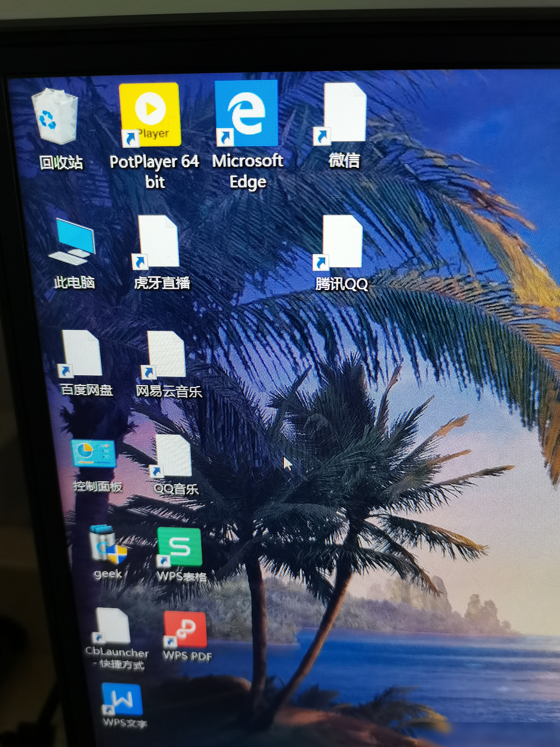This screenshot has width=560, height=747.
Task: Select the 控制面板 (Control Panel) icon
Action: (x=94, y=454)
